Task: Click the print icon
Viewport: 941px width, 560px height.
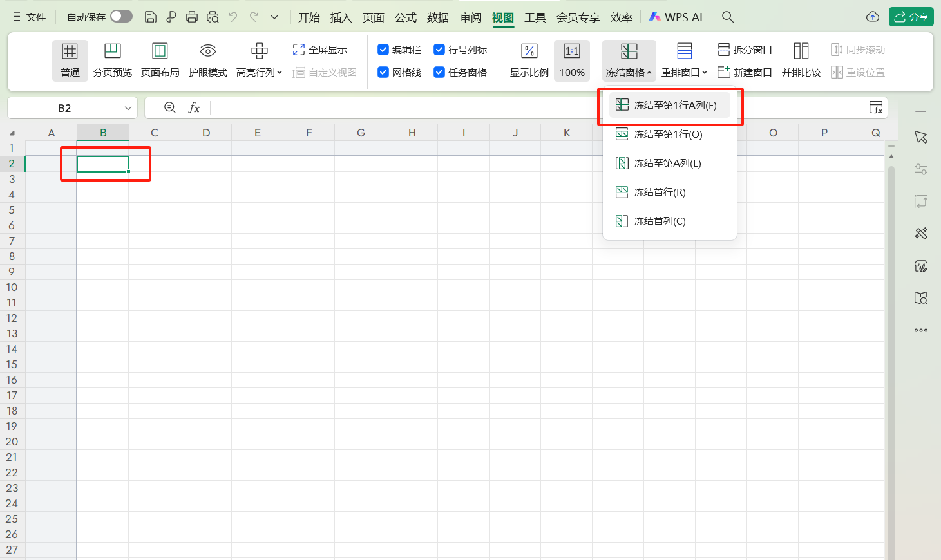Action: (x=192, y=17)
